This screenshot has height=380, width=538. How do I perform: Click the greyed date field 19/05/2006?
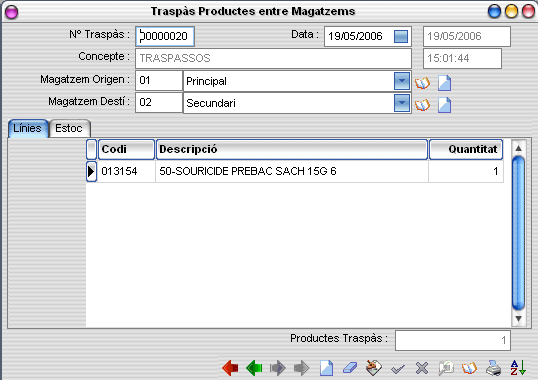tap(467, 36)
